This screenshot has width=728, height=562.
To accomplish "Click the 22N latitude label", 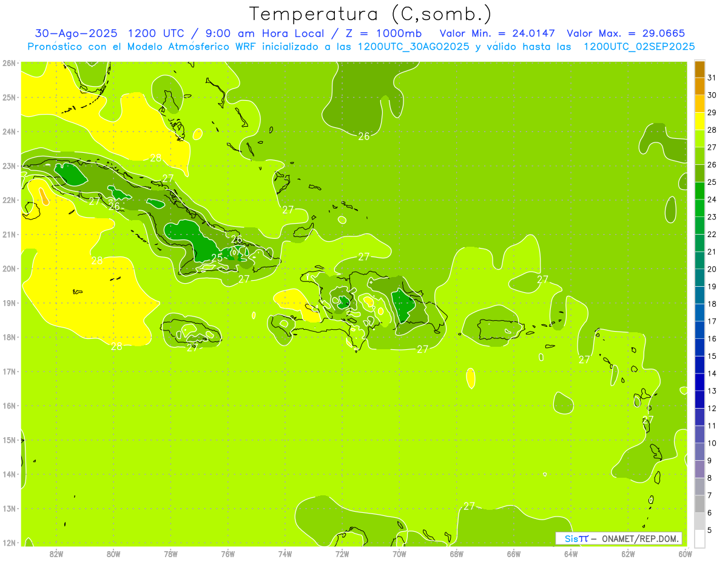I will pyautogui.click(x=9, y=200).
